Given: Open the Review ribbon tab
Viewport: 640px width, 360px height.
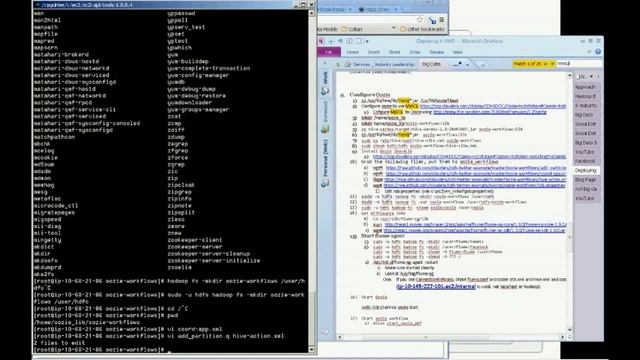Looking at the screenshot, I should [x=436, y=52].
